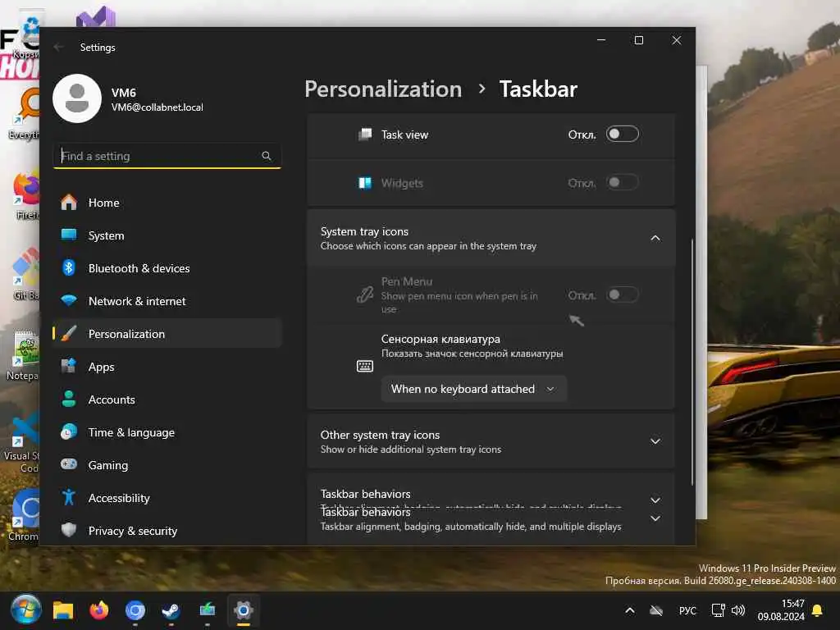840x630 pixels.
Task: Open the Start button on taskbar
Action: 25,609
